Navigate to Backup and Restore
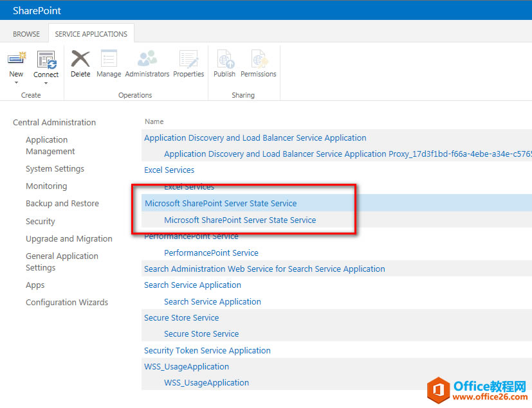The height and width of the screenshot is (408, 532). pos(62,203)
